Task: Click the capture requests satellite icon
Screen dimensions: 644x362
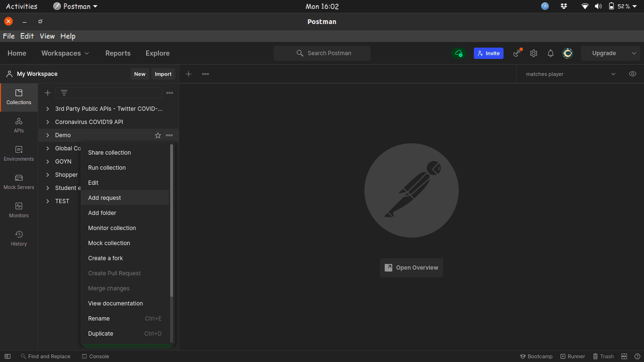Action: pos(518,53)
